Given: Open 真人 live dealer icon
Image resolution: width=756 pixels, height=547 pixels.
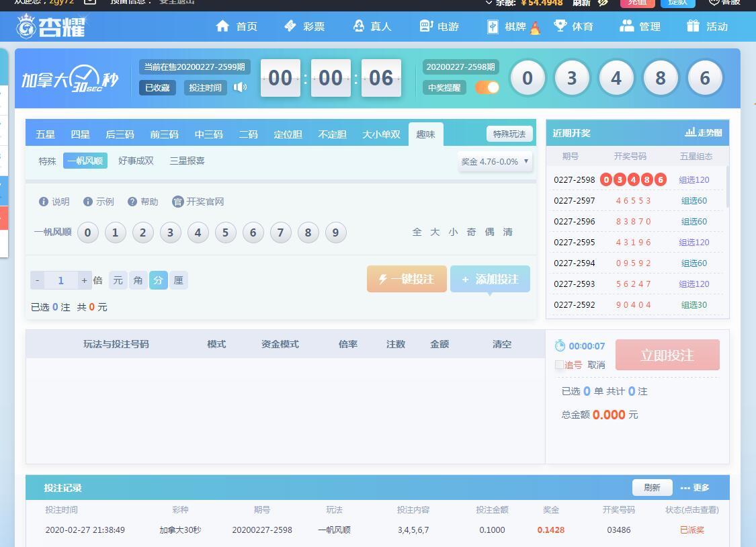Looking at the screenshot, I should pos(358,26).
